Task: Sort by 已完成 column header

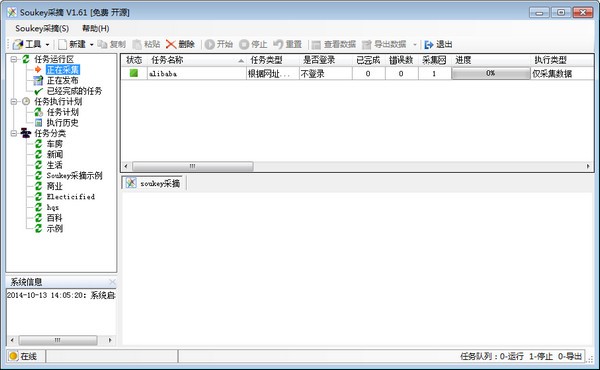Action: [368, 60]
